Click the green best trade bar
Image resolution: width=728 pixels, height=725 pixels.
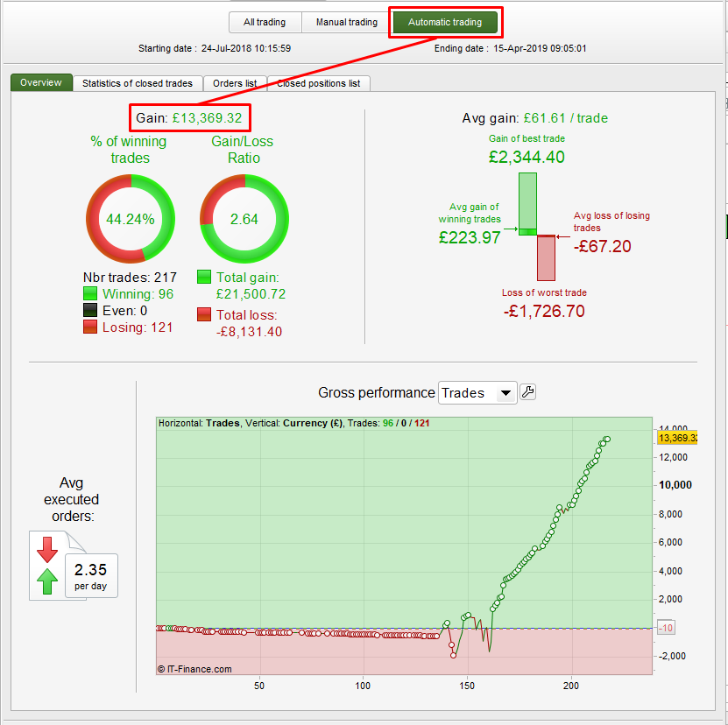(x=527, y=204)
